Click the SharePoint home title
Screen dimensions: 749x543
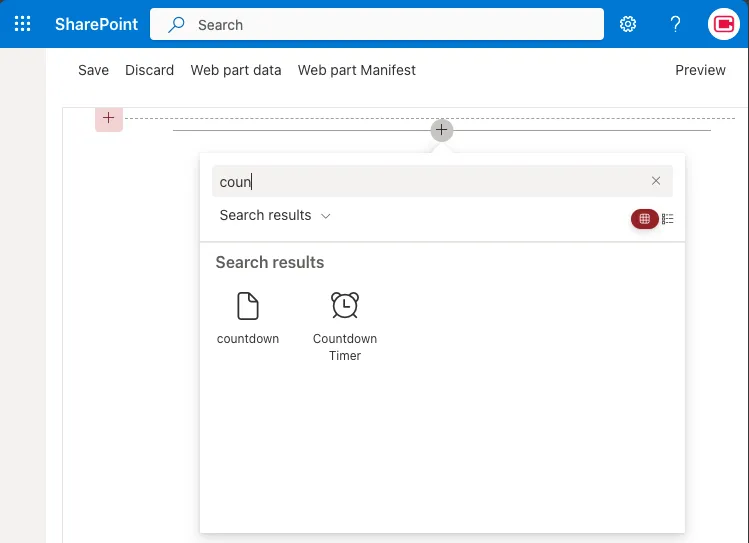coord(96,24)
